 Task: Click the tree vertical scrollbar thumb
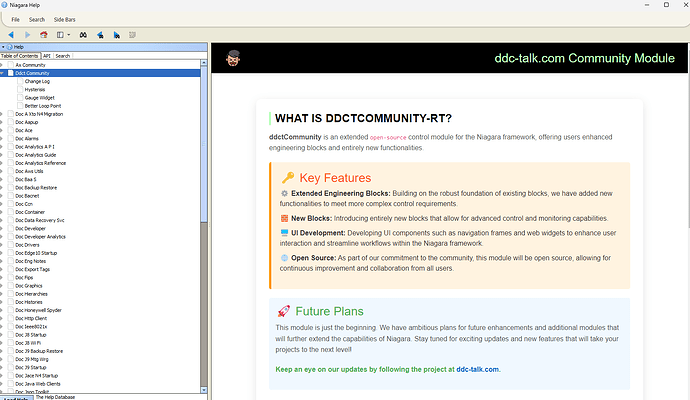[204, 144]
